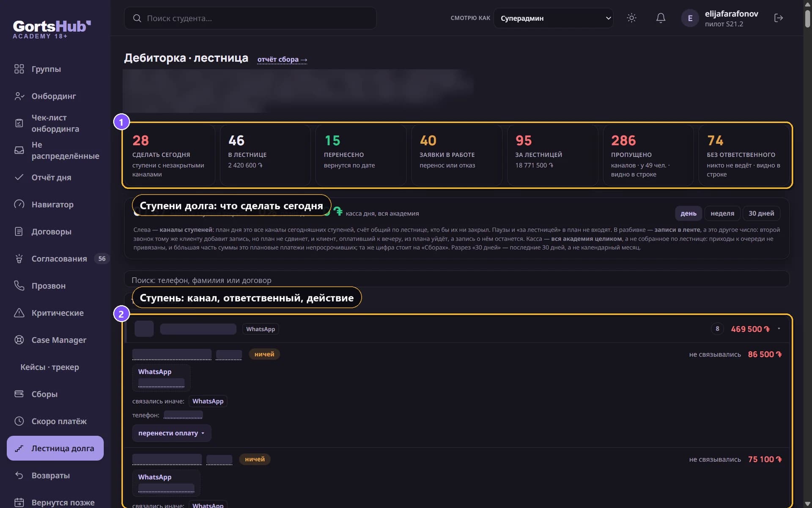Open the Прозвон phone icon
The height and width of the screenshot is (508, 812).
click(x=19, y=286)
